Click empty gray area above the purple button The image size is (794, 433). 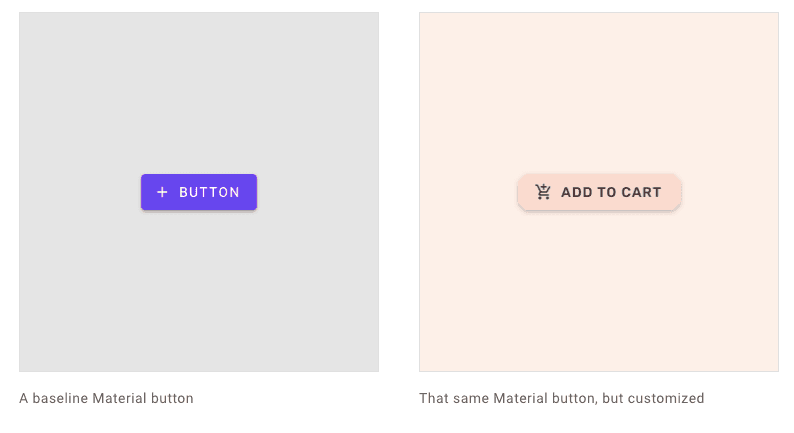[199, 91]
